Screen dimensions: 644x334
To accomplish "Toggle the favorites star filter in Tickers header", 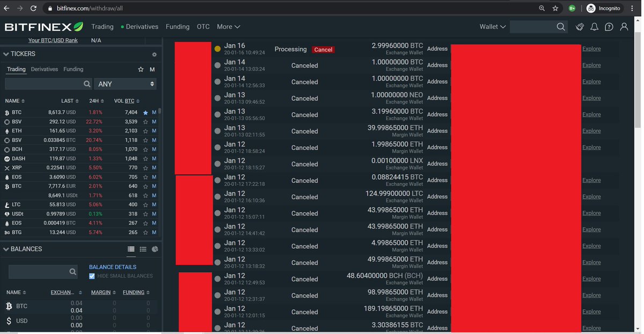I will click(x=141, y=70).
